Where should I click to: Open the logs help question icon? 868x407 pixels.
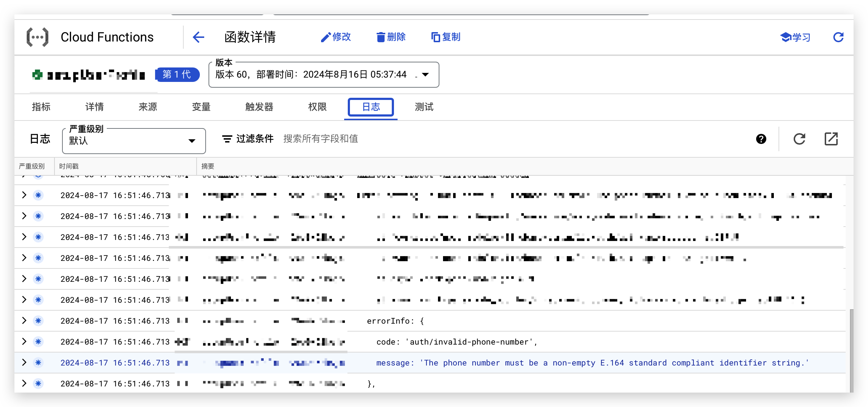[x=761, y=139]
